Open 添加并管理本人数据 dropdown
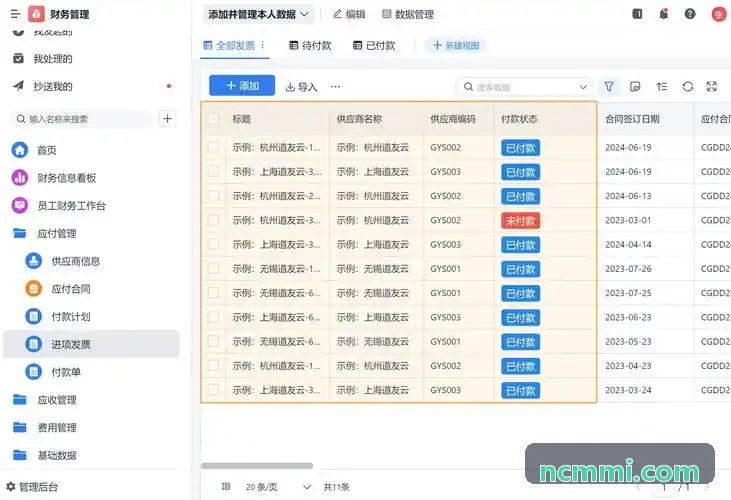 [x=258, y=14]
